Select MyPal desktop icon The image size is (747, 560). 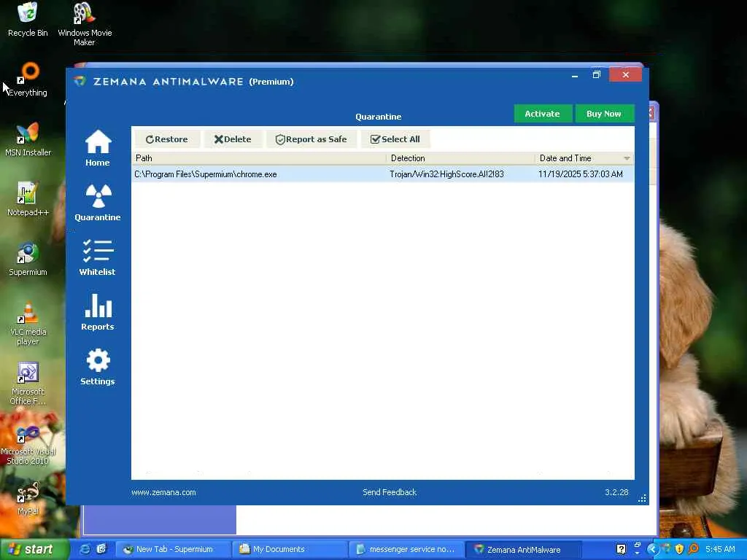point(28,499)
